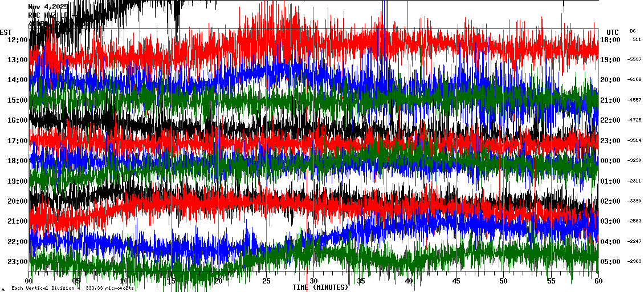This screenshot has height=296, width=644.
Task: Click the EST timezone label
Action: click(x=6, y=32)
